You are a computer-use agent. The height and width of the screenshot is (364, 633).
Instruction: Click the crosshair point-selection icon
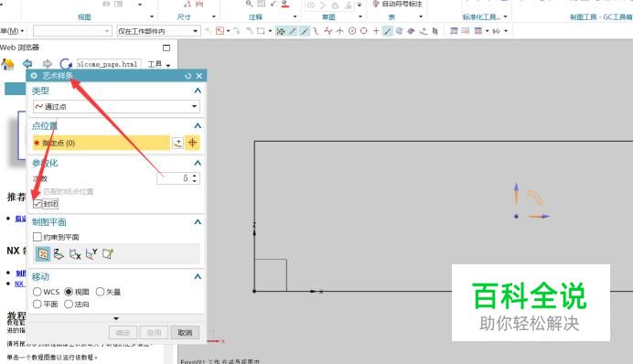tap(193, 143)
